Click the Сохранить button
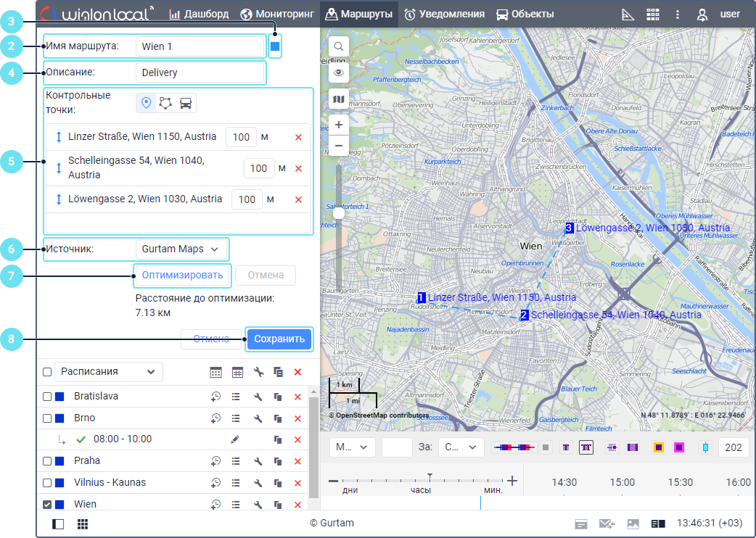Screen dimensions: 756x538 279,339
